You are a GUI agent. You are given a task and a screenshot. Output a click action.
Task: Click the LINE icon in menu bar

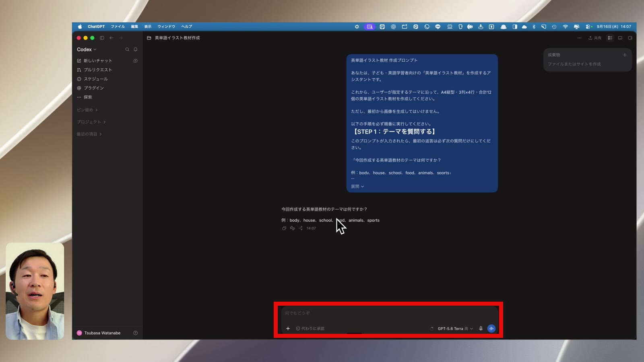[x=438, y=27]
